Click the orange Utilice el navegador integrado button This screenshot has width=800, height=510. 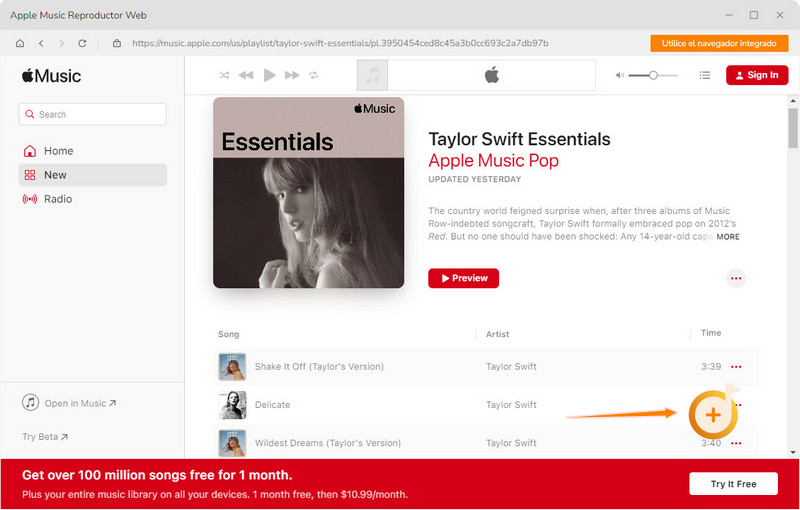(x=719, y=43)
